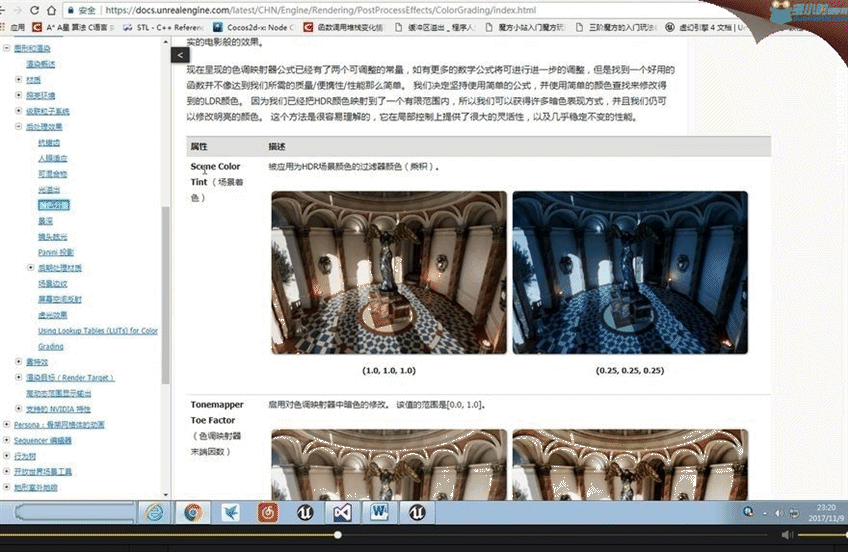
Task: Click the sidebar scroll-up arrow
Action: (165, 42)
